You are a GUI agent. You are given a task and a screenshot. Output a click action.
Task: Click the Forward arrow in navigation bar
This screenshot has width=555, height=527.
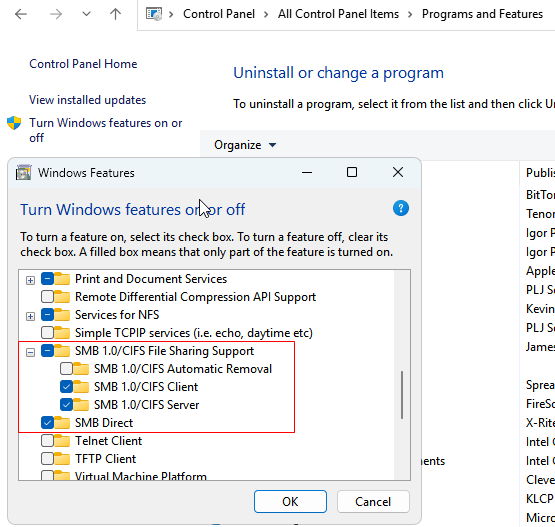tap(56, 15)
